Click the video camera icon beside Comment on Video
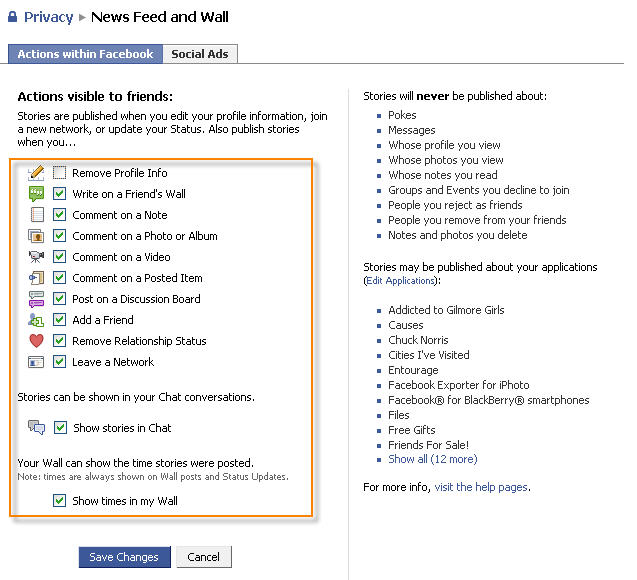 click(x=36, y=257)
